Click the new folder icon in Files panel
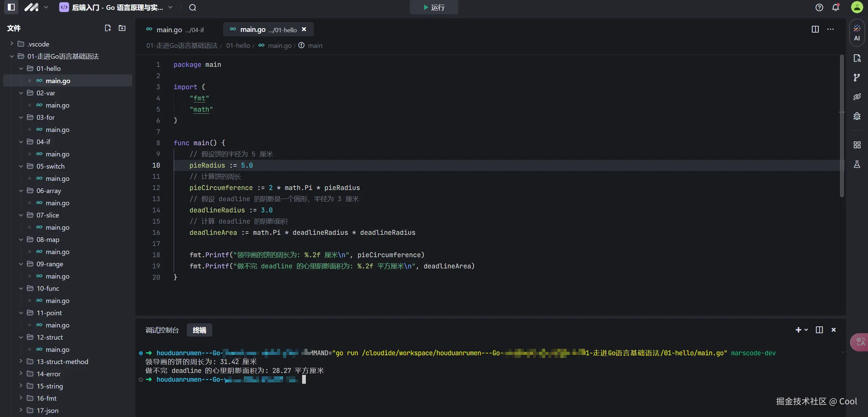This screenshot has height=417, width=868. click(122, 28)
